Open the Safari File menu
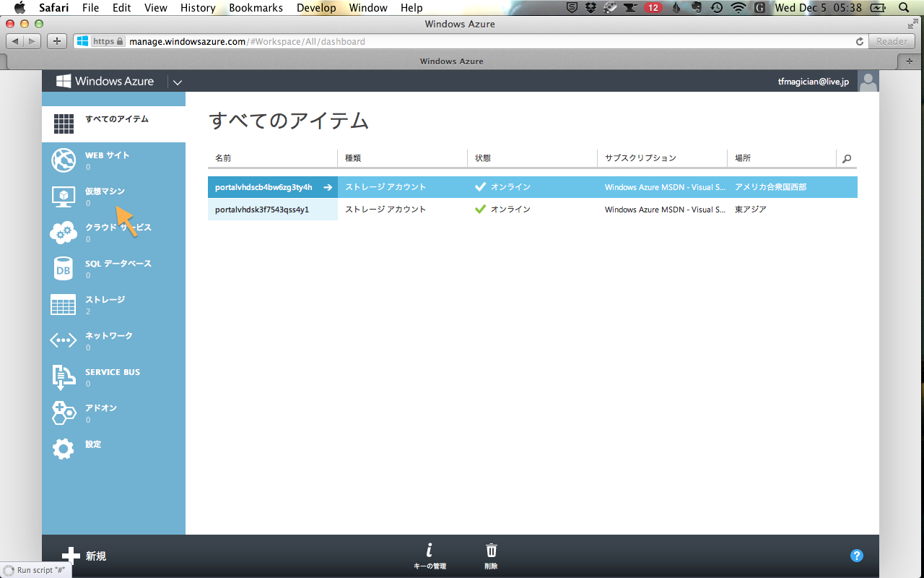 pyautogui.click(x=91, y=8)
